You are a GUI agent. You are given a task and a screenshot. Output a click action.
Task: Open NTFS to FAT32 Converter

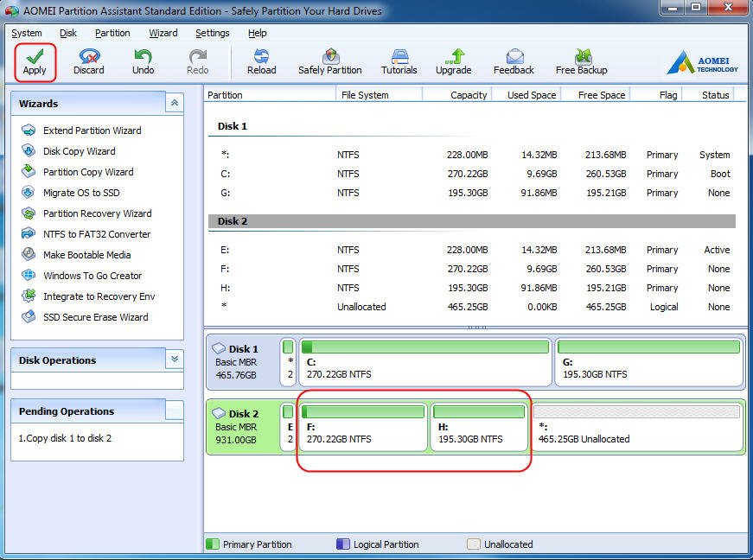(97, 234)
